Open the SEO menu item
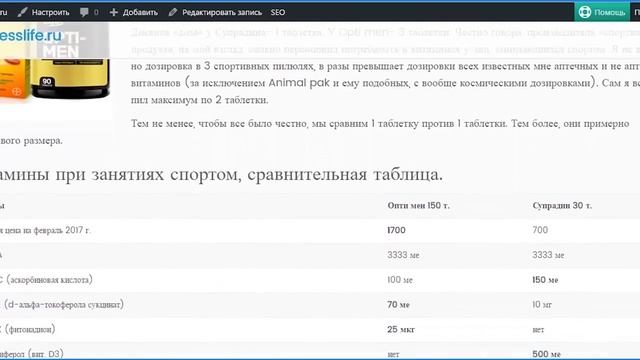 click(x=278, y=12)
